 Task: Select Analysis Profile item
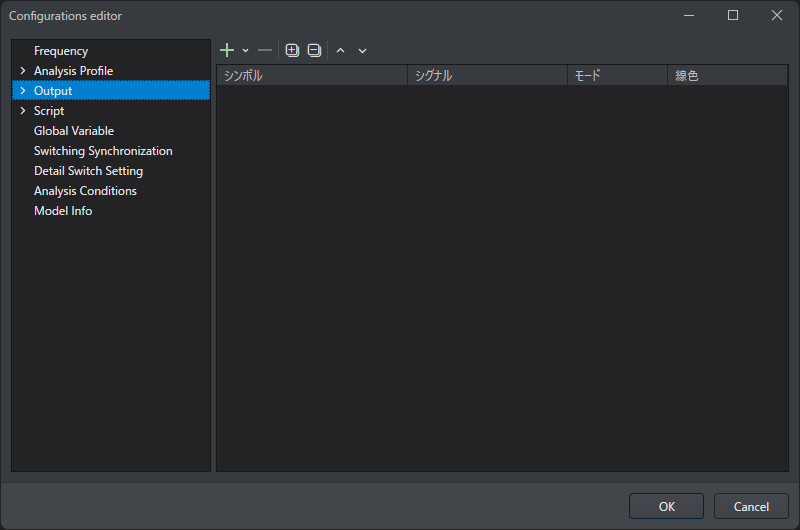tap(73, 71)
